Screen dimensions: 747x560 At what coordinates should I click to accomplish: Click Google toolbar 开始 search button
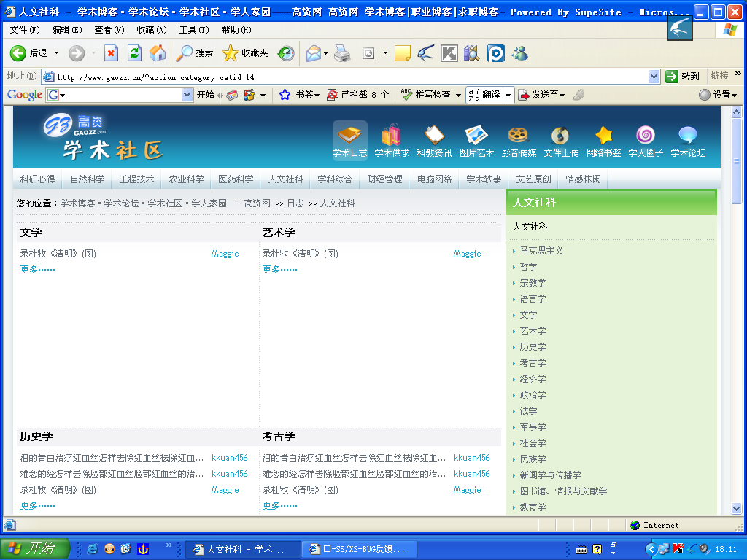tap(205, 95)
